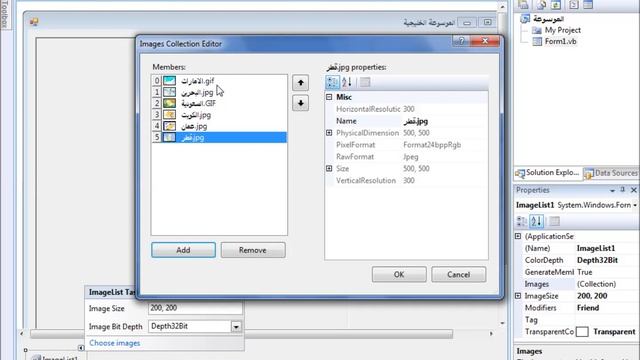This screenshot has width=640, height=360.
Task: Open the Toolbox side tab
Action: pos(4,15)
